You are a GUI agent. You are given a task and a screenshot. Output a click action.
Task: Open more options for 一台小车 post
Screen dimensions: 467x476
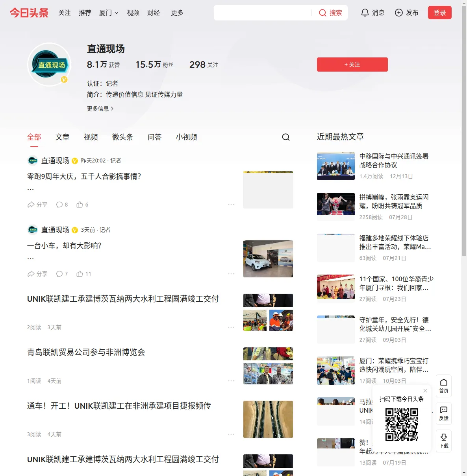click(x=231, y=274)
